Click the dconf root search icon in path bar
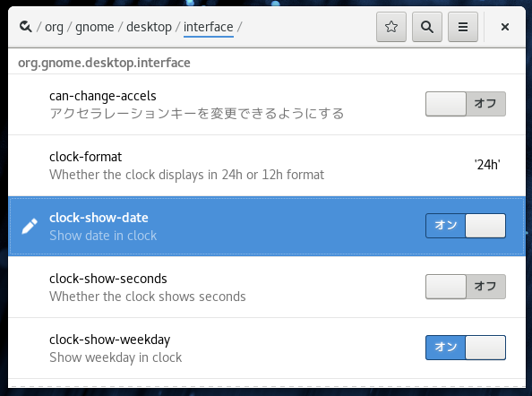The height and width of the screenshot is (396, 532). (26, 27)
